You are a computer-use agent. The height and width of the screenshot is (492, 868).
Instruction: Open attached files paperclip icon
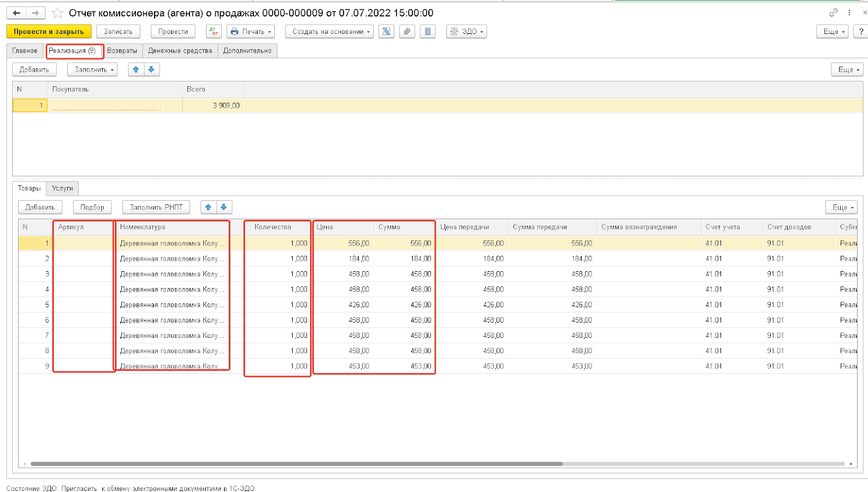[x=407, y=32]
